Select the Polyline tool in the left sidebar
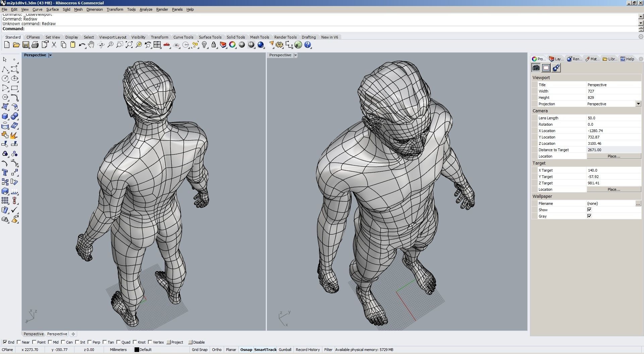 coord(5,69)
